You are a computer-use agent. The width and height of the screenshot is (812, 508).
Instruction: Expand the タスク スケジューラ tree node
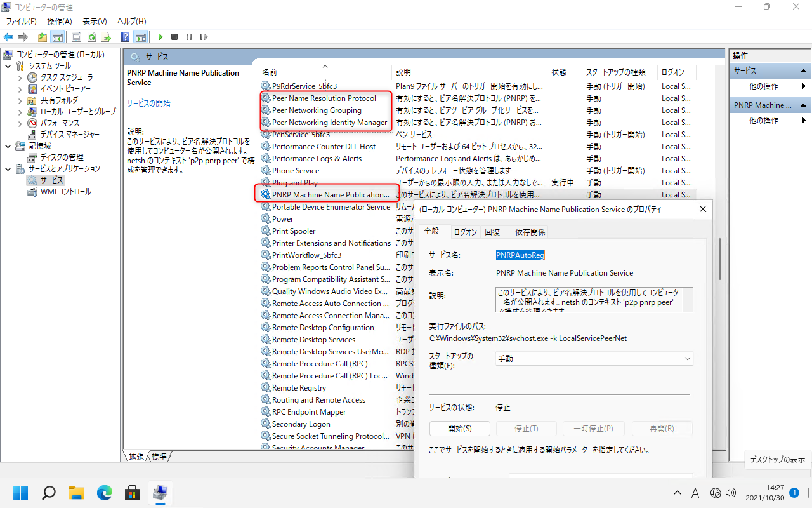point(20,77)
